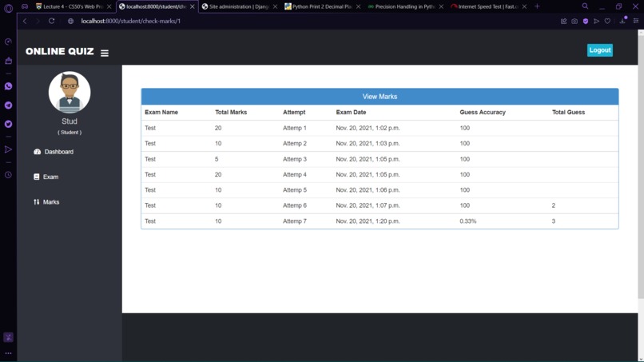Reload the current page

click(x=51, y=21)
